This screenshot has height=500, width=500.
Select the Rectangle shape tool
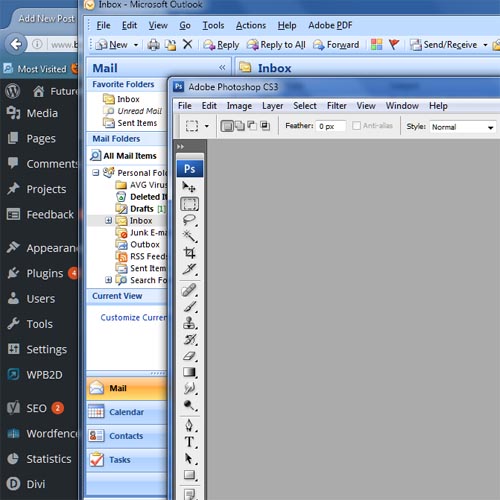[x=189, y=475]
